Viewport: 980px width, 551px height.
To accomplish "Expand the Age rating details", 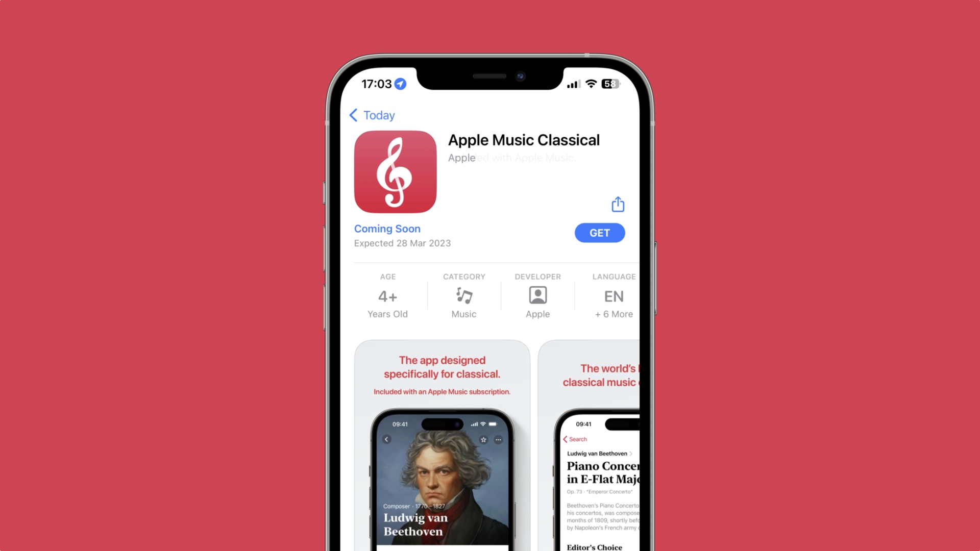I will coord(388,296).
